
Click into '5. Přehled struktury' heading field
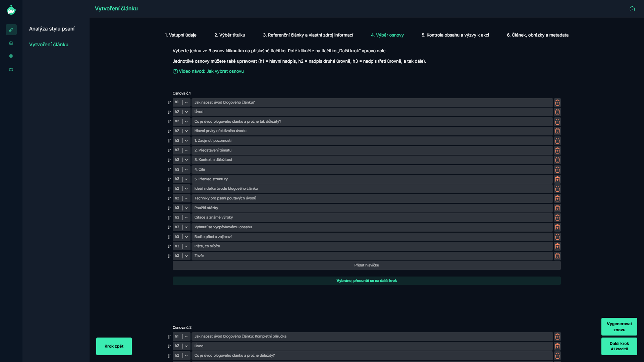tap(372, 179)
